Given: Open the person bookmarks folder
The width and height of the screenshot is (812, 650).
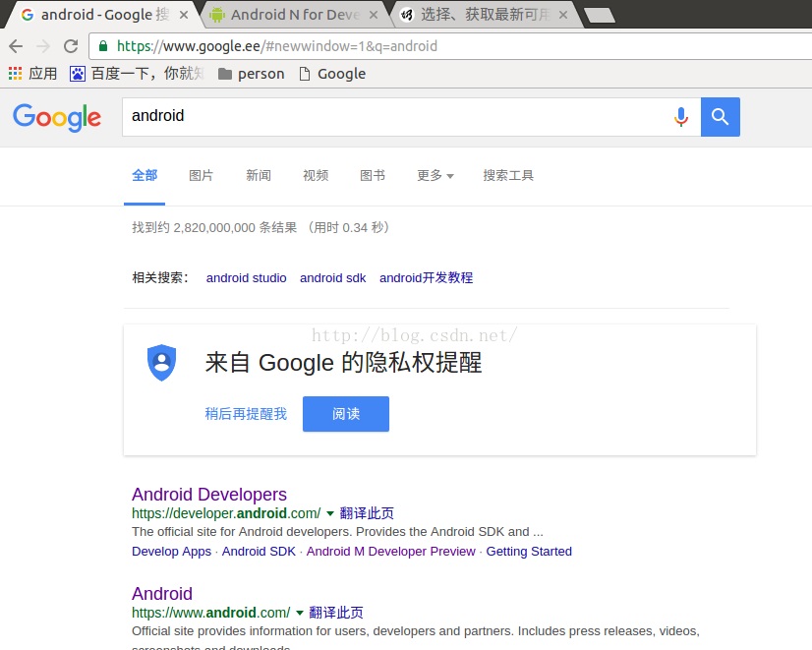Looking at the screenshot, I should coord(251,74).
